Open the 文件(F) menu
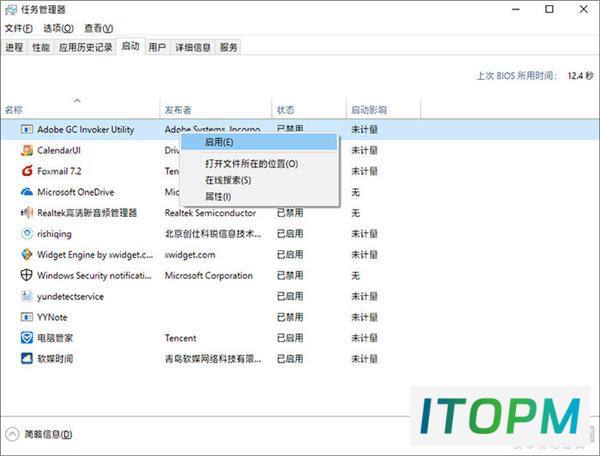This screenshot has width=600, height=456. click(18, 28)
